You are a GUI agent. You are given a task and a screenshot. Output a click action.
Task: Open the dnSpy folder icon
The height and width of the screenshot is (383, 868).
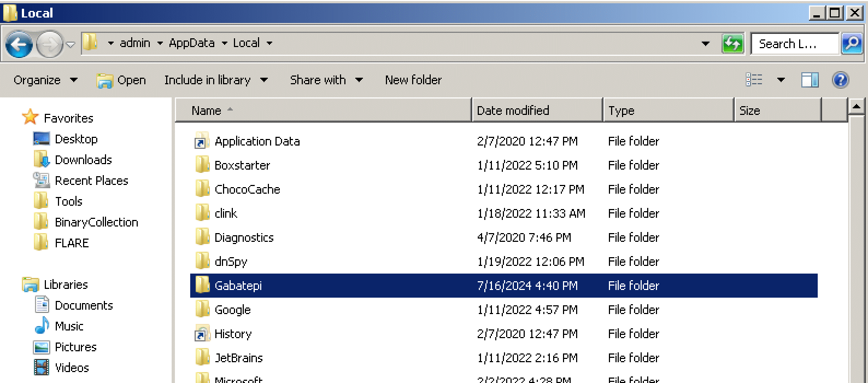click(202, 262)
